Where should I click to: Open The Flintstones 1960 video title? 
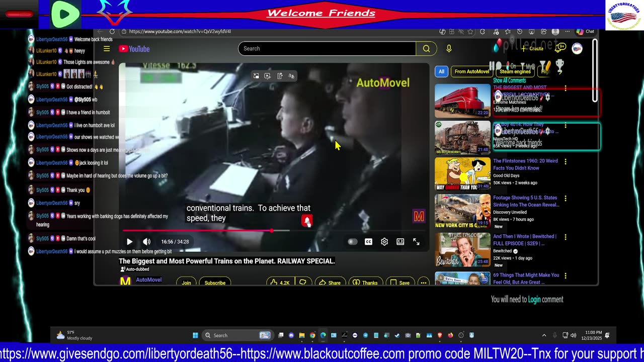click(x=525, y=164)
